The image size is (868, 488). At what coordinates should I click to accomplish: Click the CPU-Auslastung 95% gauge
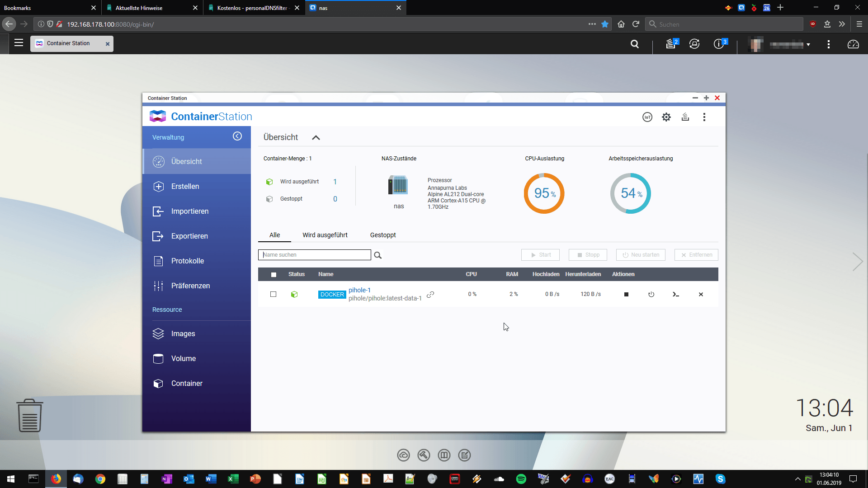point(544,193)
